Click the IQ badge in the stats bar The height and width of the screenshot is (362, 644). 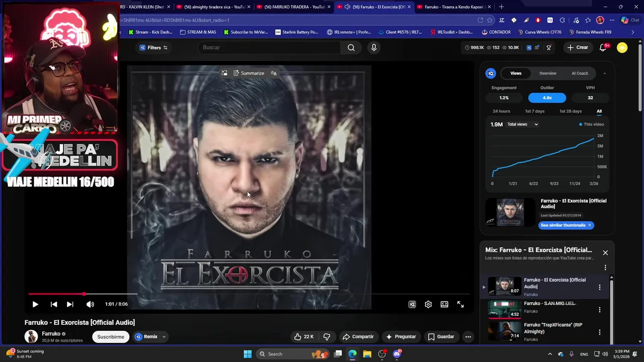click(x=529, y=48)
